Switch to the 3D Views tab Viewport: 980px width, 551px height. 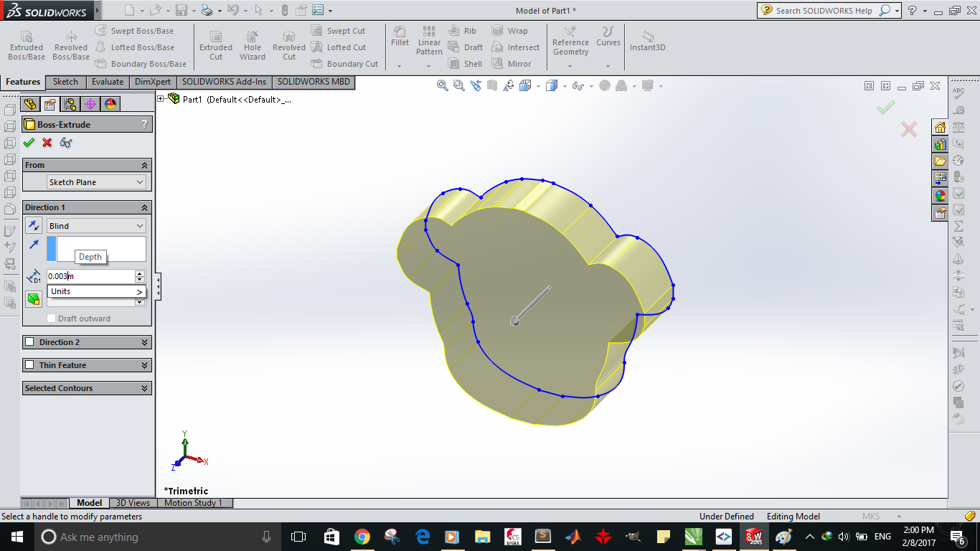(x=133, y=503)
